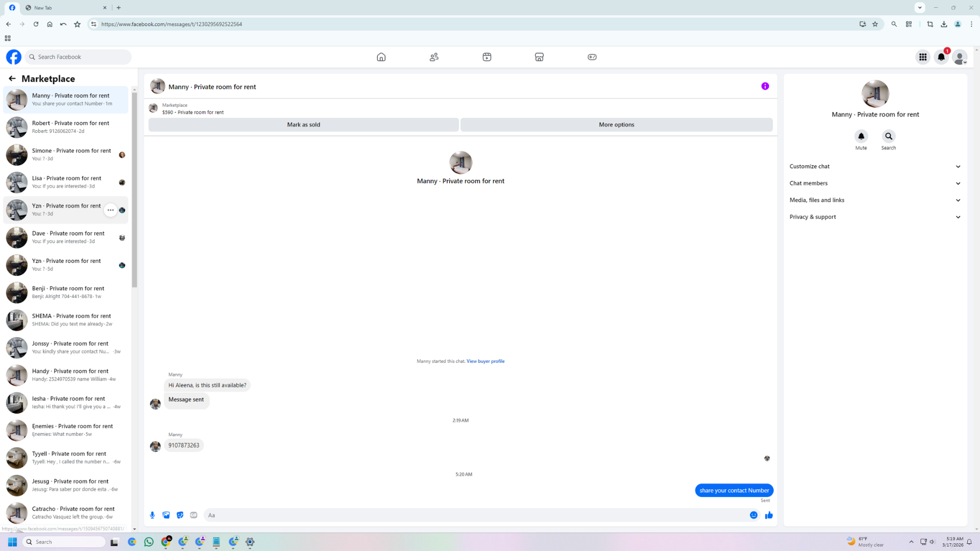The image size is (980, 551).
Task: Attach a photo using the image icon
Action: (x=166, y=515)
